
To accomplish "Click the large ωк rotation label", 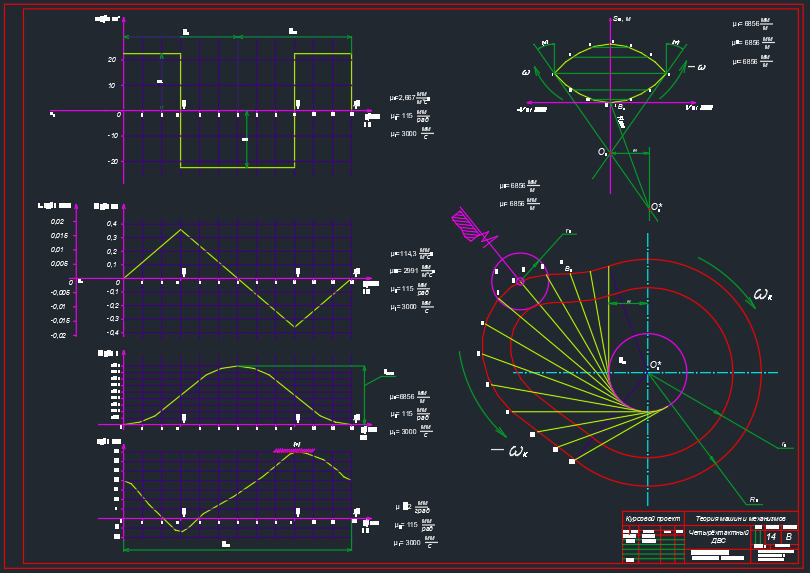I will point(762,294).
